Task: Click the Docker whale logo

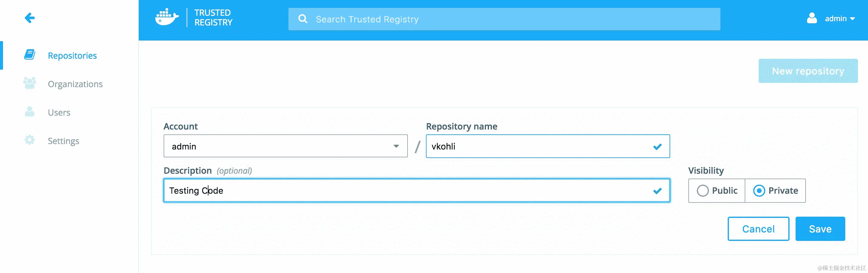Action: point(166,17)
